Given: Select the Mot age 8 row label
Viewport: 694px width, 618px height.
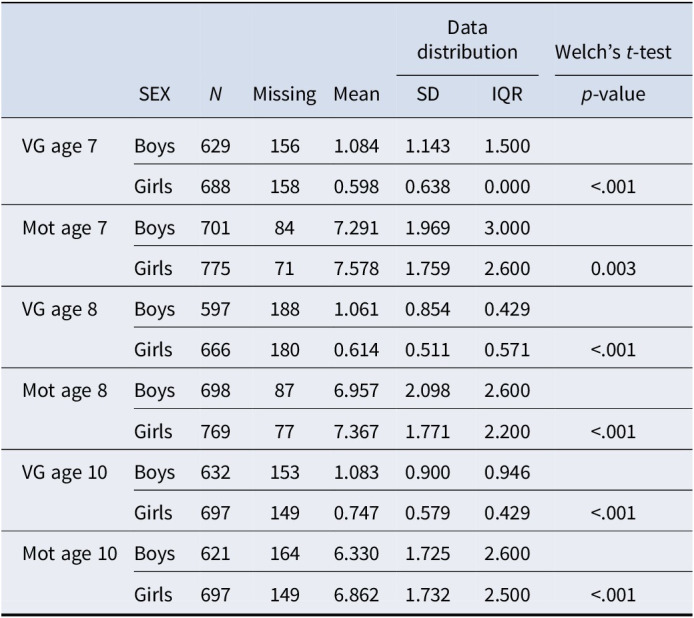Looking at the screenshot, I should [64, 391].
